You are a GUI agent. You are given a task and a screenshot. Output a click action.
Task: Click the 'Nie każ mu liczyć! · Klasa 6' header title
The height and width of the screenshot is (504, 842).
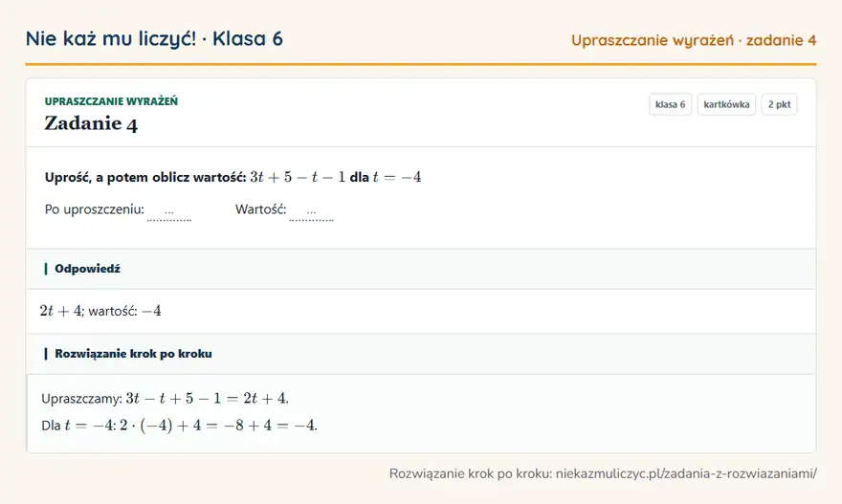(x=154, y=39)
